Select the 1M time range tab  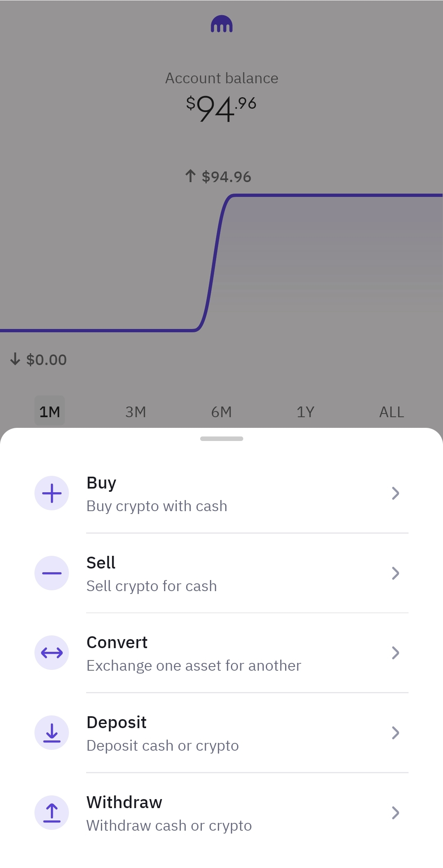[x=50, y=411]
